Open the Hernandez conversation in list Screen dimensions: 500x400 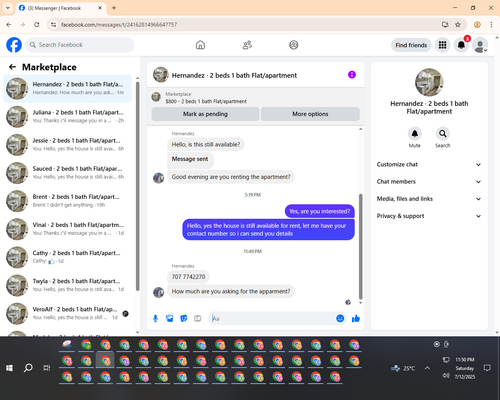coord(67,88)
